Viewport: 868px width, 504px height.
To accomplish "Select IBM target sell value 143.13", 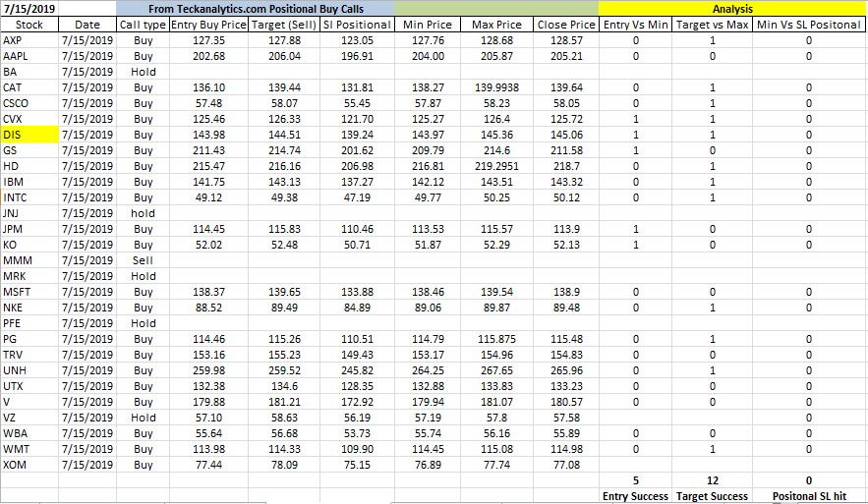I will 284,182.
